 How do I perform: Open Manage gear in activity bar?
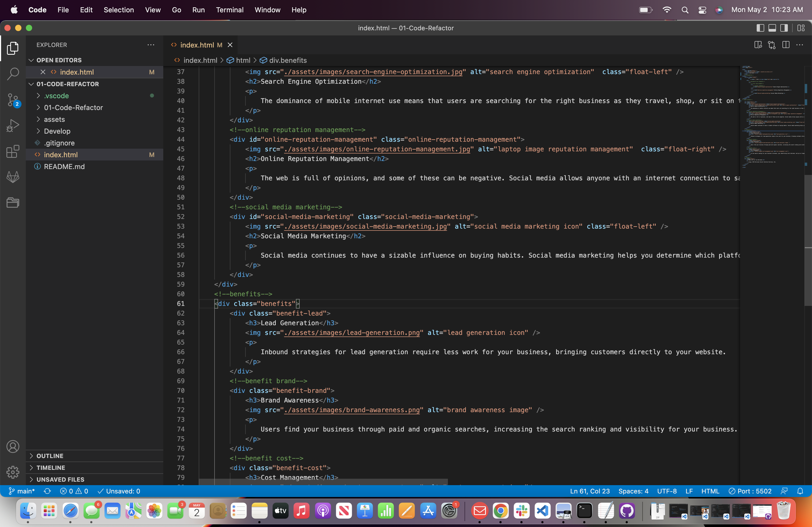click(x=13, y=472)
